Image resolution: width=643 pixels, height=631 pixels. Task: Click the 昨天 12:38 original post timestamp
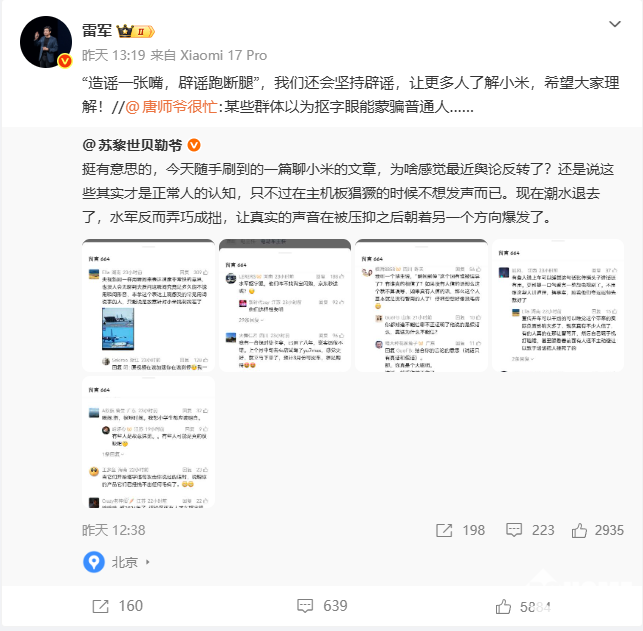114,530
